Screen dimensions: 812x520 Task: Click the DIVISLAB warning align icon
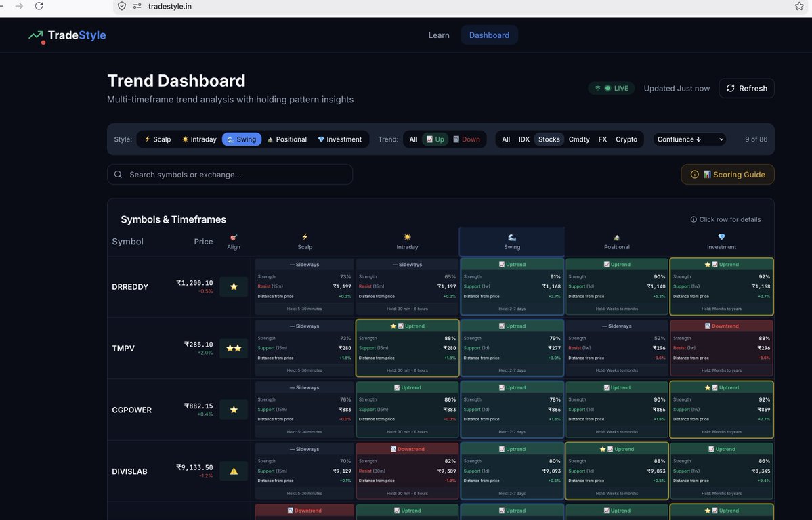coord(234,471)
